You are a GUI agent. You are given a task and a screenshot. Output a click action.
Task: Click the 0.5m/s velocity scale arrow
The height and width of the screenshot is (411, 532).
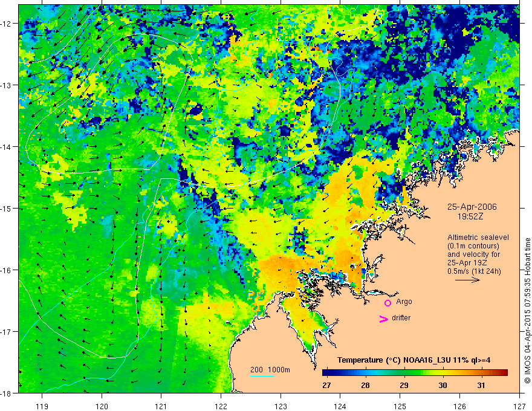(467, 280)
